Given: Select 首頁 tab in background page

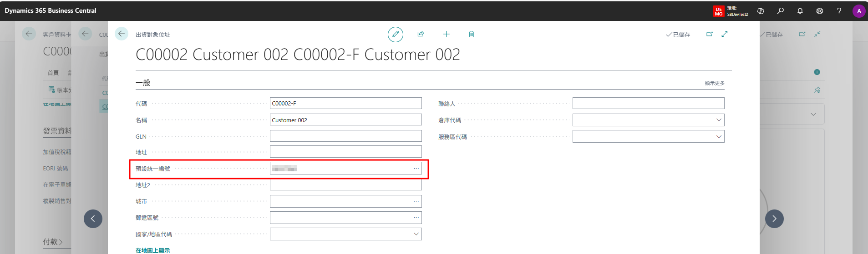Looking at the screenshot, I should (x=53, y=73).
